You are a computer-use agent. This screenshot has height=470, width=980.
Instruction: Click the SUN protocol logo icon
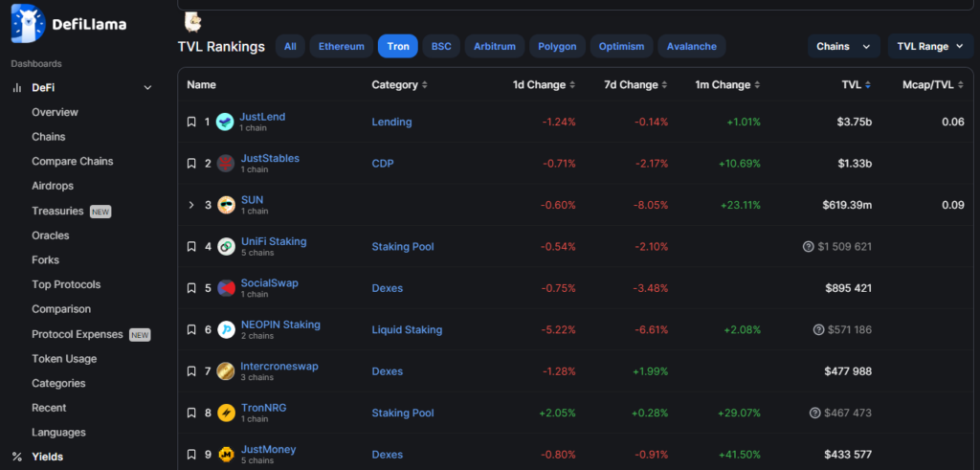pyautogui.click(x=226, y=205)
